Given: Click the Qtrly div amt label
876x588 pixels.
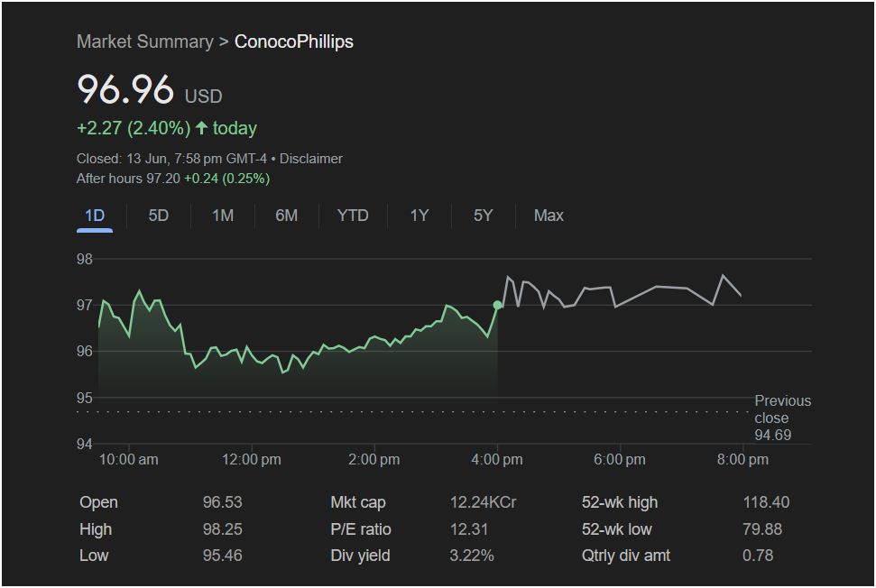Looking at the screenshot, I should [626, 555].
